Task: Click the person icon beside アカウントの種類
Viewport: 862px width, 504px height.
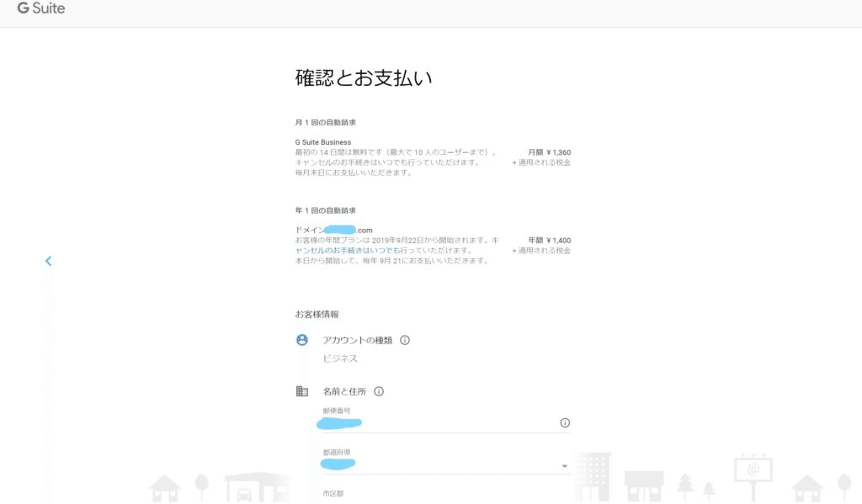Action: (302, 340)
